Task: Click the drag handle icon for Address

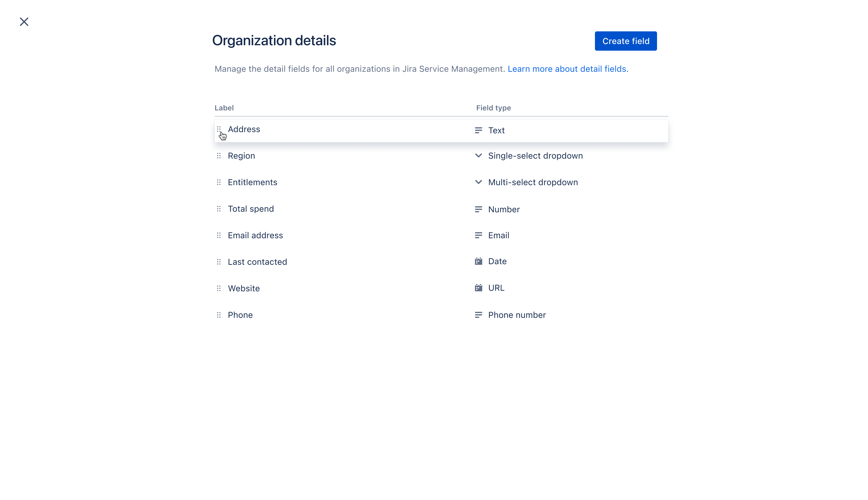Action: click(x=219, y=129)
